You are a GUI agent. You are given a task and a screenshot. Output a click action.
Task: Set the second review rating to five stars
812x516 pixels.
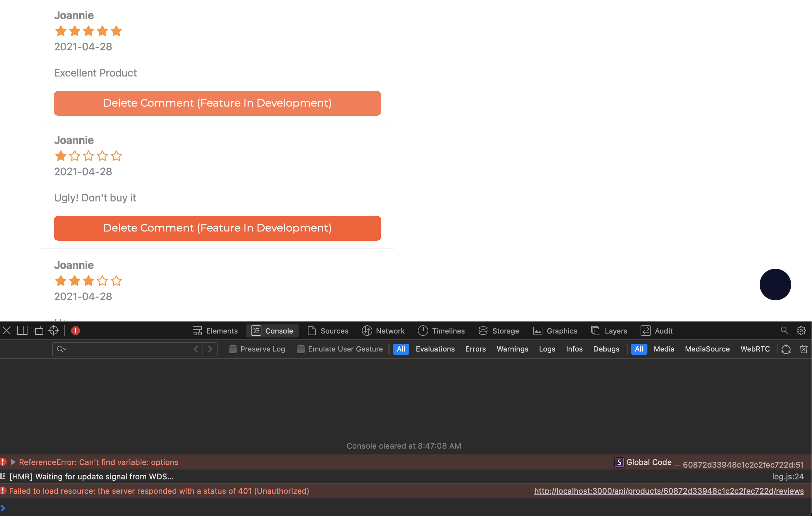click(116, 156)
